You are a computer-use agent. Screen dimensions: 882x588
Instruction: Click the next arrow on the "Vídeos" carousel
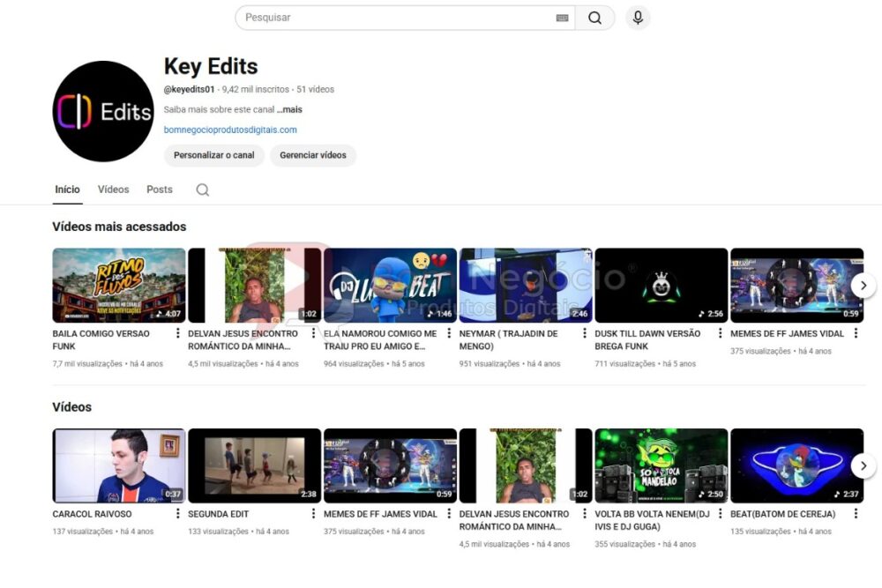(863, 465)
